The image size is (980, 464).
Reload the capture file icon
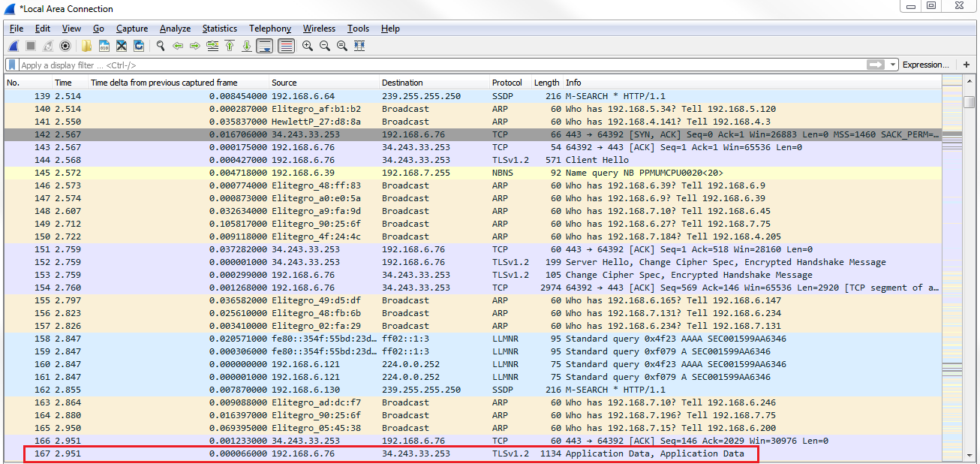coord(139,47)
